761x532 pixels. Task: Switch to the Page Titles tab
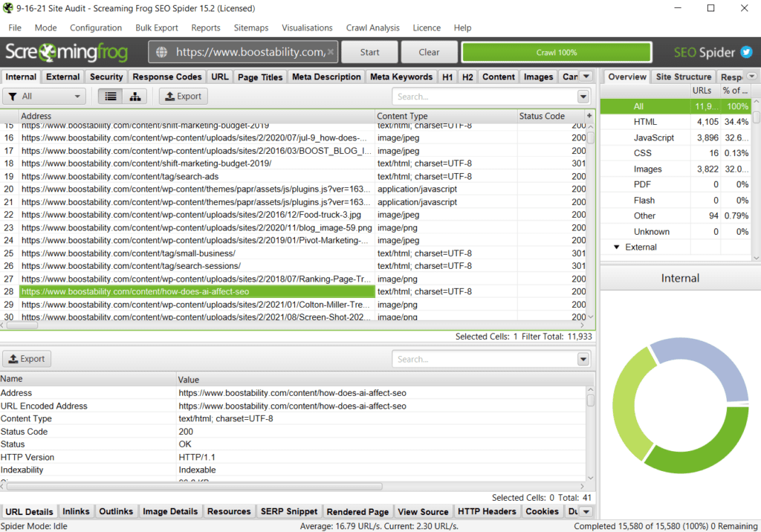click(x=260, y=77)
